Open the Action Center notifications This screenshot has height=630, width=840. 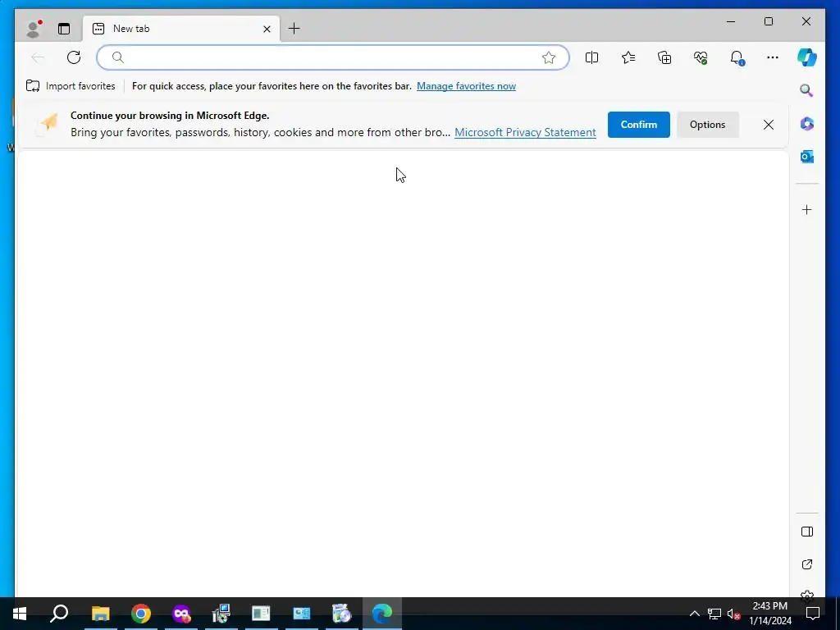click(x=813, y=614)
